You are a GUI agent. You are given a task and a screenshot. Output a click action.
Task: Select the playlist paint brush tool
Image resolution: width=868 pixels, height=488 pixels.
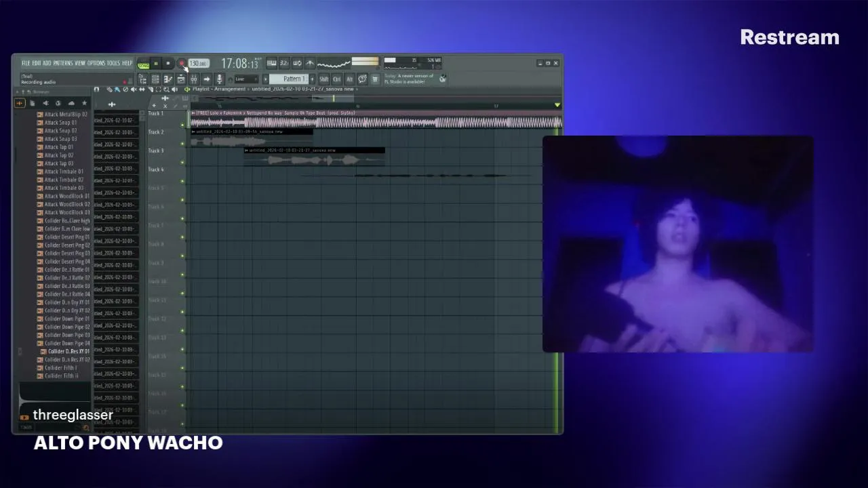click(117, 89)
